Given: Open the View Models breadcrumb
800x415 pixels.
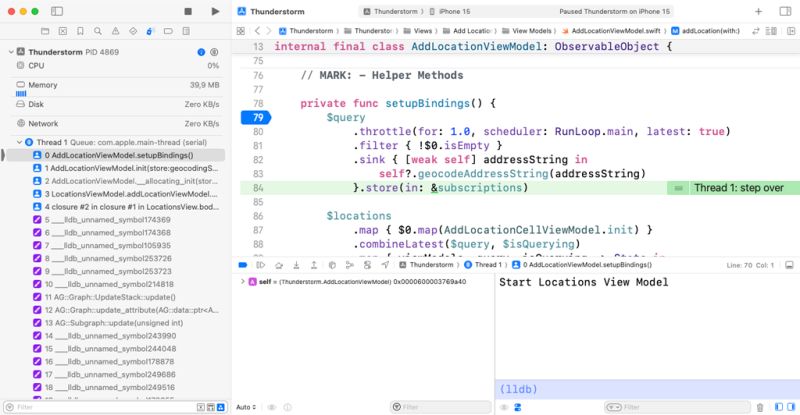Looking at the screenshot, I should point(527,31).
